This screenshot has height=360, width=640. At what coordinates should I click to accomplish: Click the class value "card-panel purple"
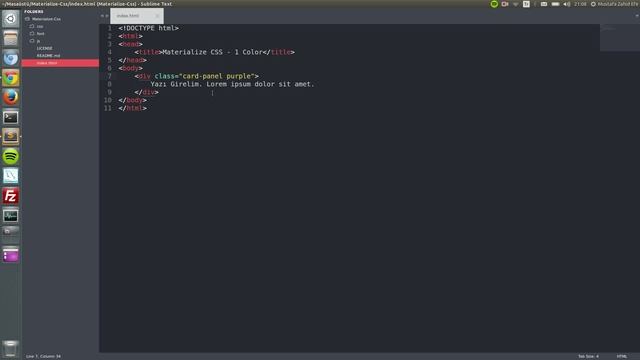(216, 76)
